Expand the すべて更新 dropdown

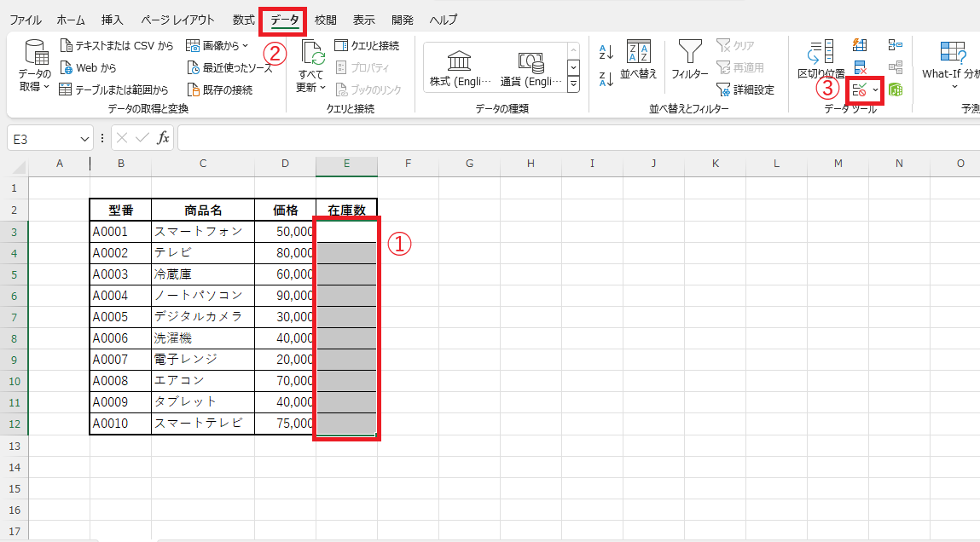[x=311, y=87]
